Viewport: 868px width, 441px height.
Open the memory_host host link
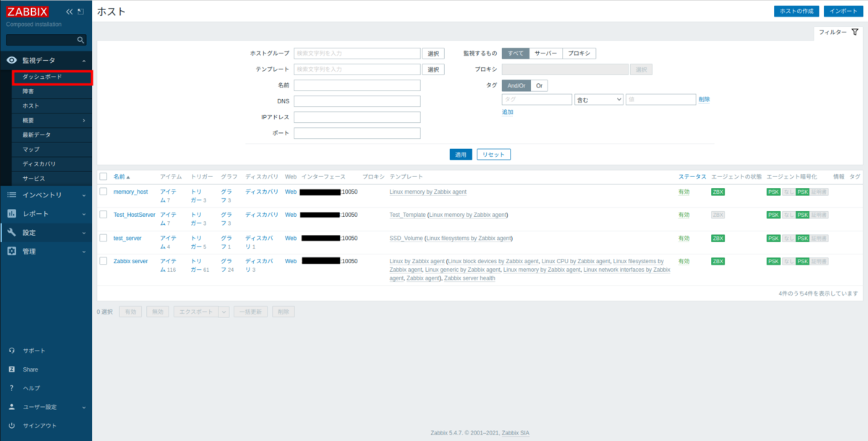[x=130, y=192]
